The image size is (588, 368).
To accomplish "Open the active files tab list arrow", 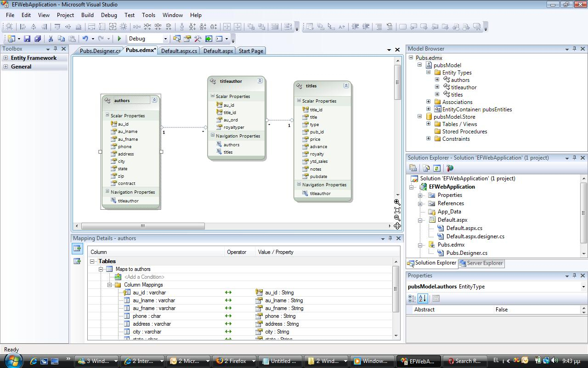I will pyautogui.click(x=390, y=50).
